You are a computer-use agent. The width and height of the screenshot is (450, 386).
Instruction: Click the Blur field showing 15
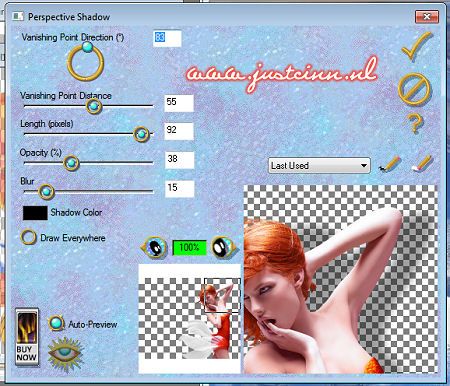coord(179,189)
